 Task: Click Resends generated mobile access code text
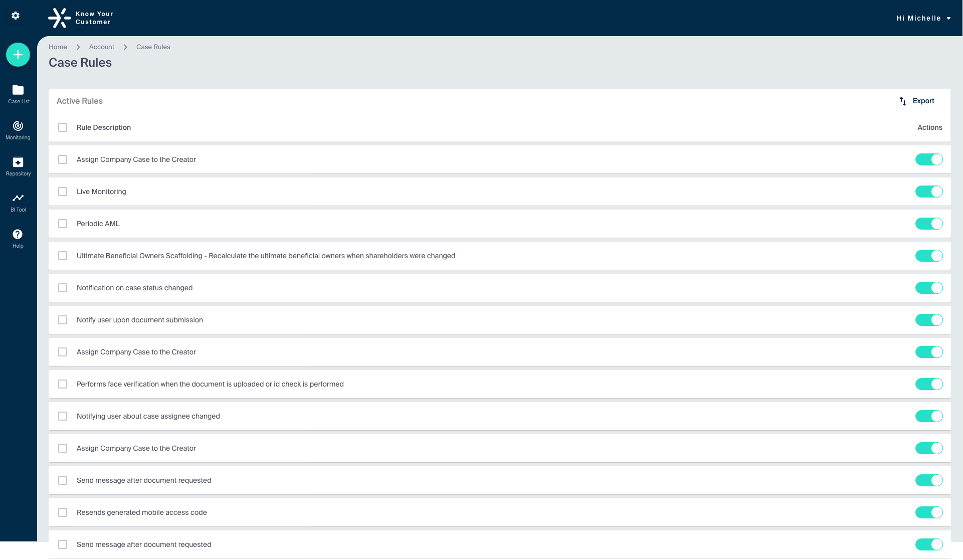(142, 512)
